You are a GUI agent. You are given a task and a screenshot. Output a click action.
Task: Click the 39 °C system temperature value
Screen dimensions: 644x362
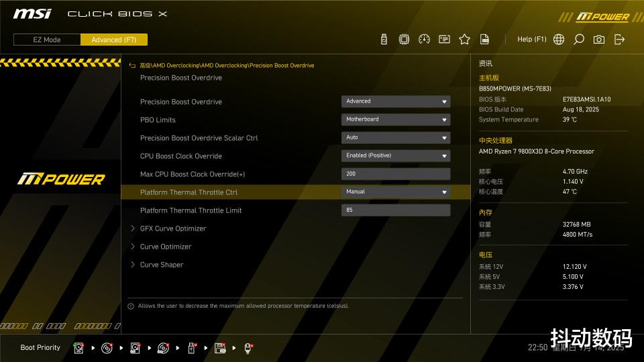point(570,119)
